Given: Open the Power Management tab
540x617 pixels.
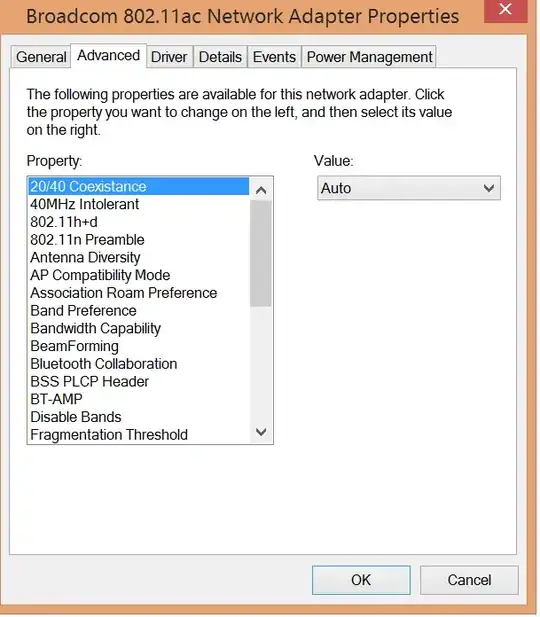Looking at the screenshot, I should 369,57.
